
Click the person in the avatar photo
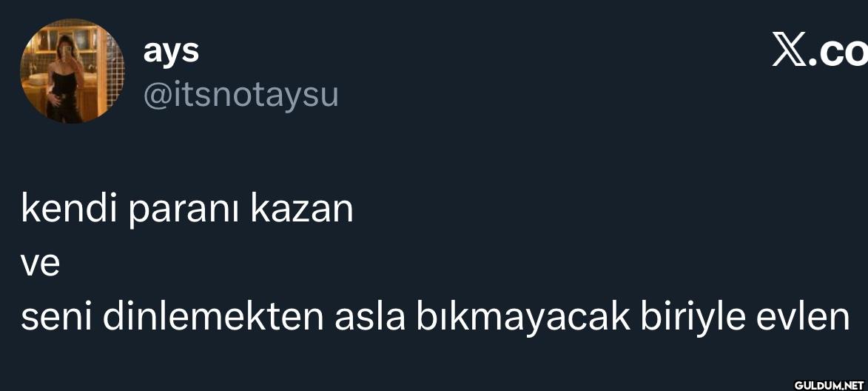click(x=65, y=80)
